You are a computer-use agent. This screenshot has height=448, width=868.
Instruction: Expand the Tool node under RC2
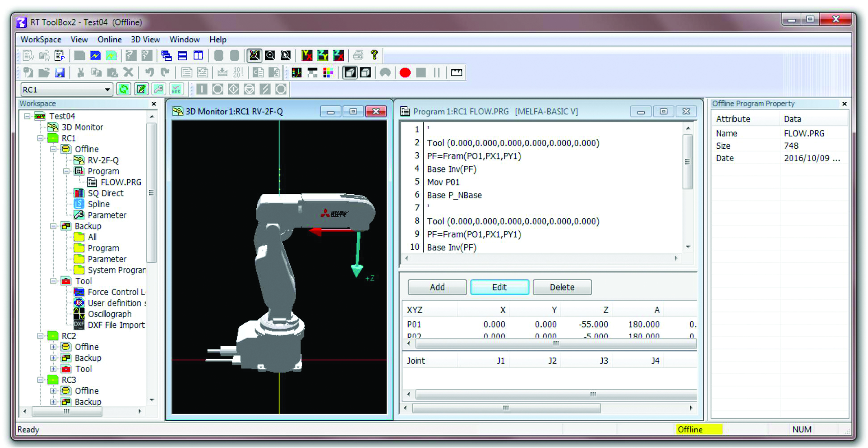tap(54, 369)
